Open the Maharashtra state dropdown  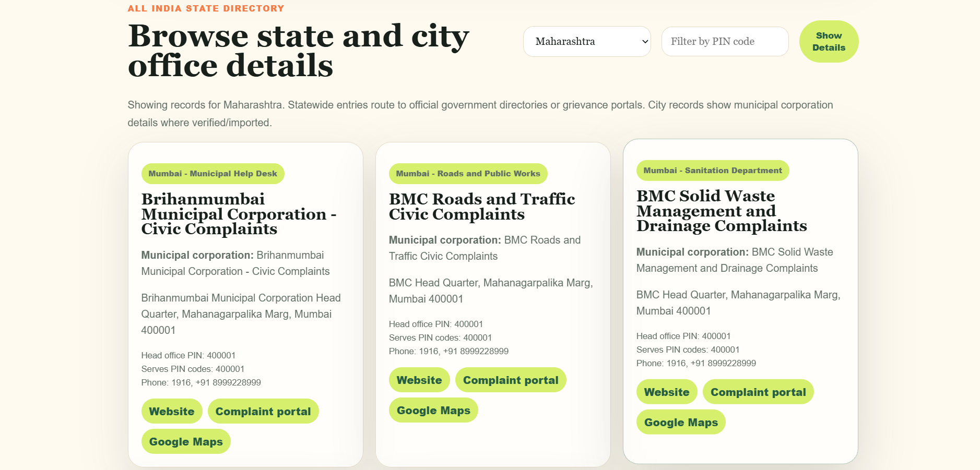pyautogui.click(x=587, y=41)
